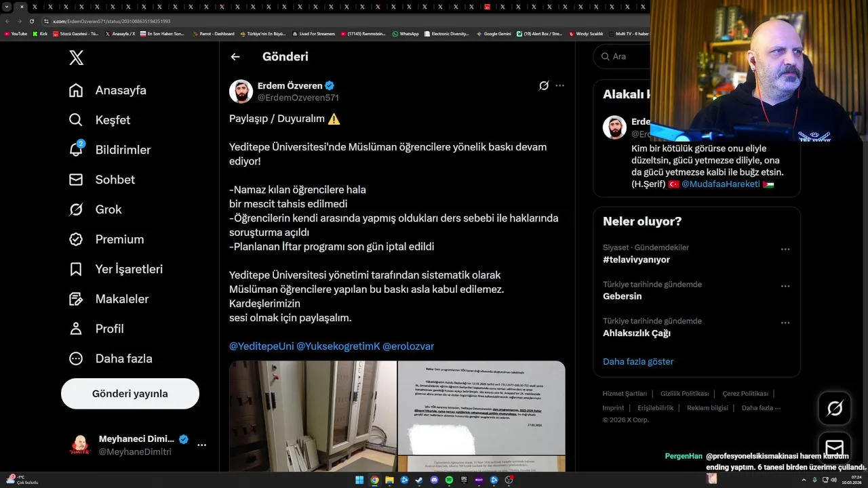Screen dimensions: 868x488
Task: Open Erişilebilirlik footer link
Action: [x=656, y=408]
